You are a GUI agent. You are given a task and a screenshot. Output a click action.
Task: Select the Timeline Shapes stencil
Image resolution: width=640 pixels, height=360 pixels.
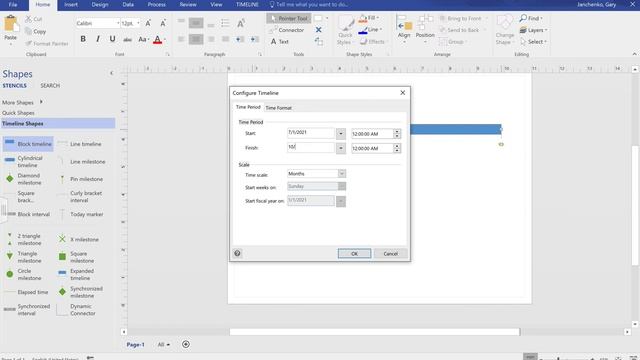[x=58, y=123]
